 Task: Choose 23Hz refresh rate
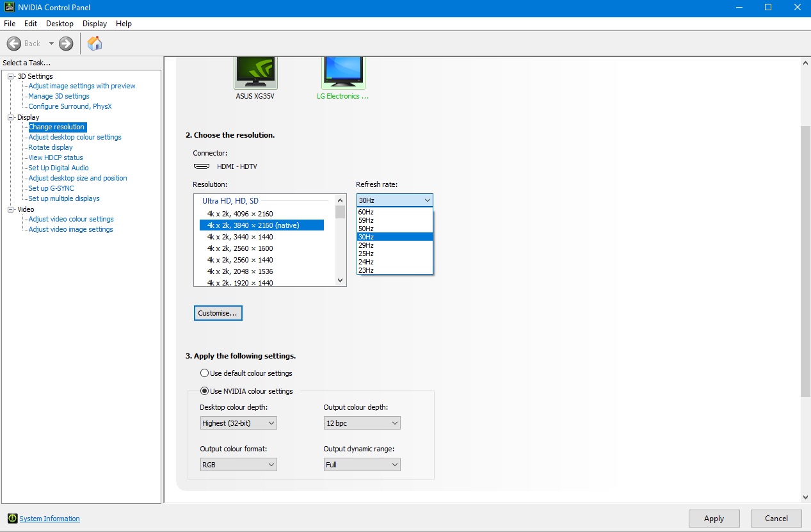tap(395, 270)
